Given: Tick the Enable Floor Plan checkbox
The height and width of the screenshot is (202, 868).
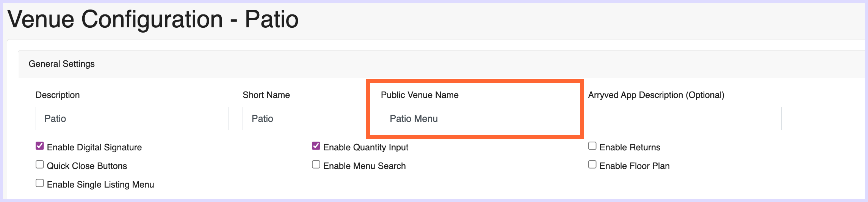Looking at the screenshot, I should [592, 164].
